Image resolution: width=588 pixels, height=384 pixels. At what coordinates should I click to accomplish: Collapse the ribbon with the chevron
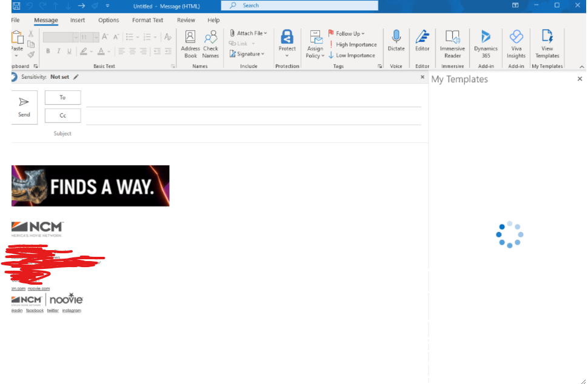pyautogui.click(x=581, y=67)
